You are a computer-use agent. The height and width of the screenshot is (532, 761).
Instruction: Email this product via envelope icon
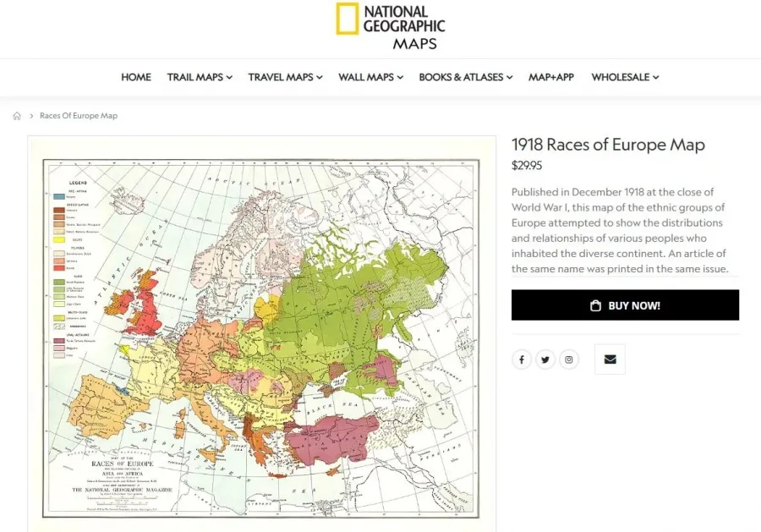click(610, 359)
